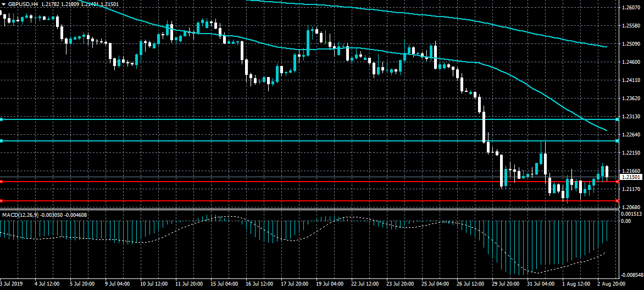Click the 1.23130 price scale label
This screenshot has width=644, height=290.
click(x=632, y=117)
